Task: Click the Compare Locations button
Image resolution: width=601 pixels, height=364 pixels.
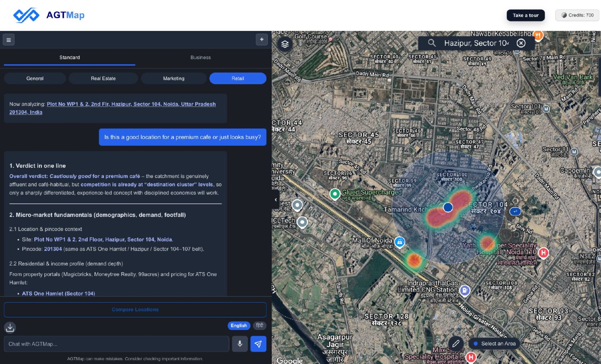Action: [135, 310]
